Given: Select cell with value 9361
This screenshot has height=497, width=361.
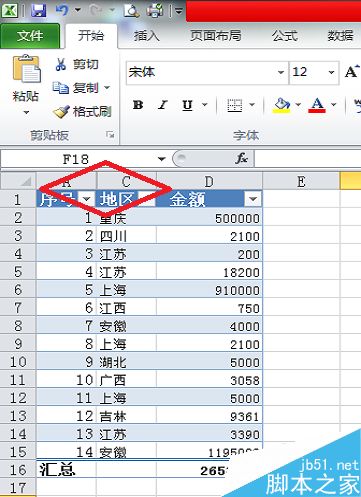Looking at the screenshot, I should point(209,416).
